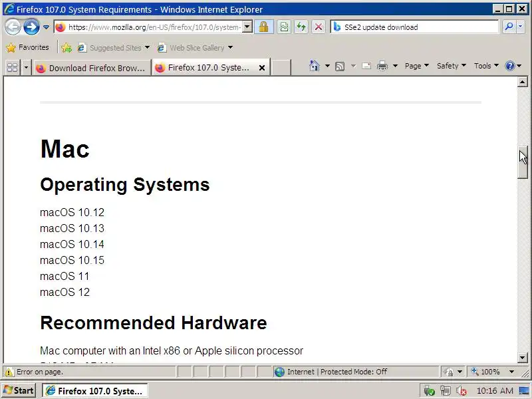The width and height of the screenshot is (532, 399).
Task: Click the macOS 10.15 list item
Action: [x=72, y=260]
